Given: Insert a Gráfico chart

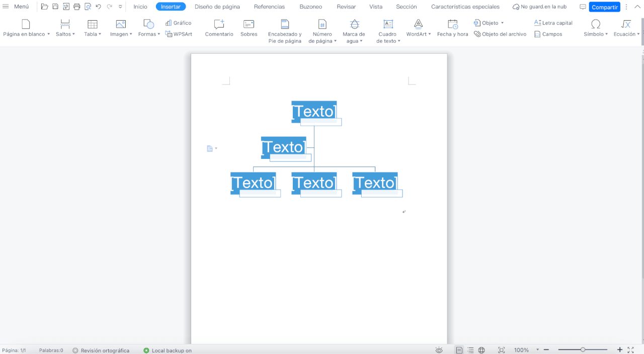Looking at the screenshot, I should (x=179, y=23).
